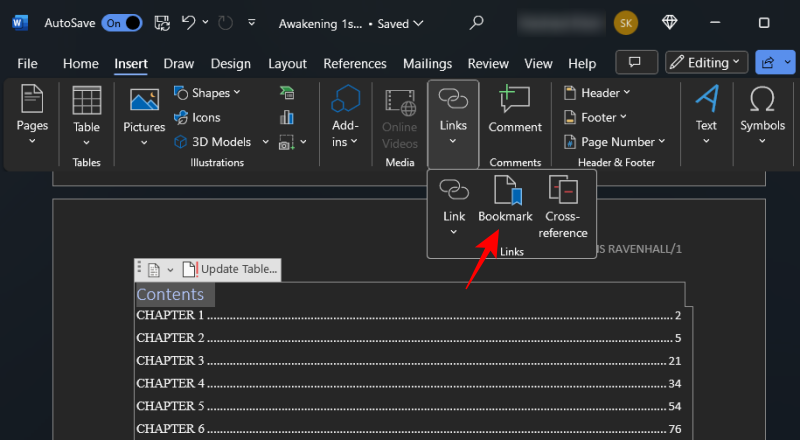Click the Update Table button
The image size is (800, 440).
coord(230,269)
